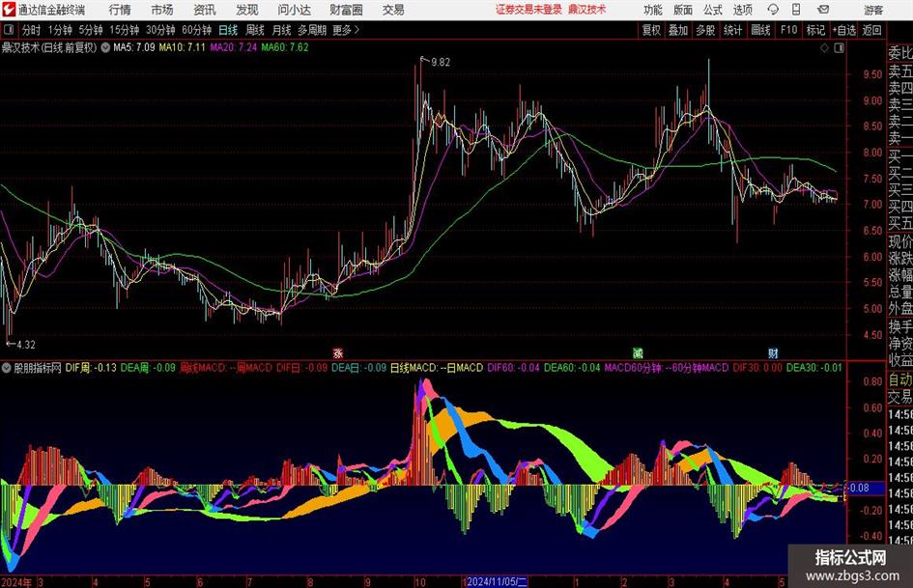913x588 pixels.
Task: Open the 发现 menu
Action: (247, 10)
